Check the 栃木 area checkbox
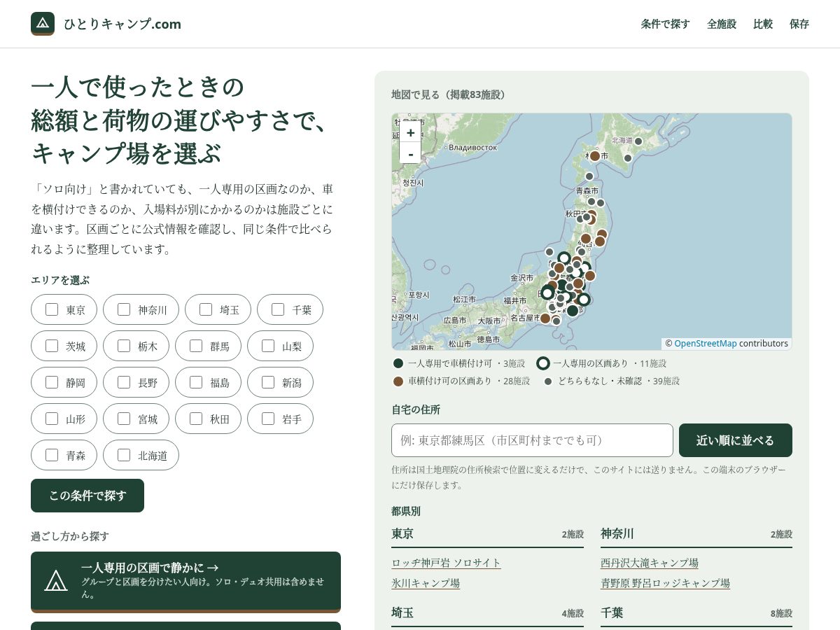 tap(124, 346)
